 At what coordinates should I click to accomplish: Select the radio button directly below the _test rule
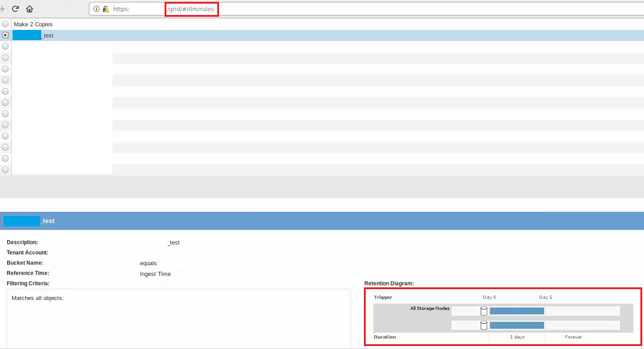[5, 46]
